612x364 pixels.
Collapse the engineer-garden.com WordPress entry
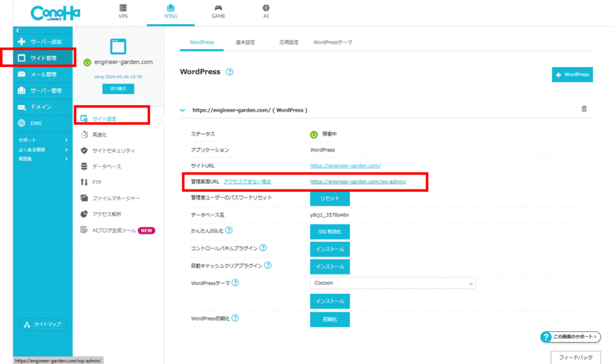coord(182,111)
